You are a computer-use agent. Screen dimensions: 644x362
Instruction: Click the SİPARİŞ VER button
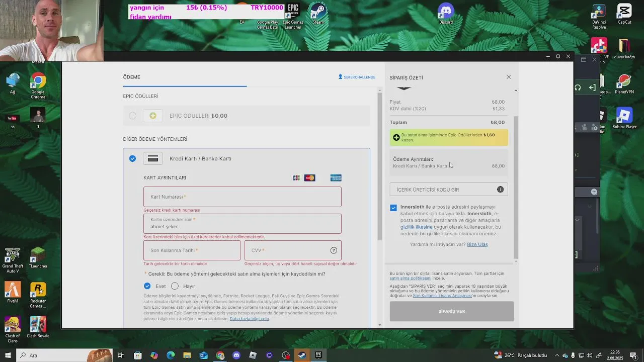point(451,311)
